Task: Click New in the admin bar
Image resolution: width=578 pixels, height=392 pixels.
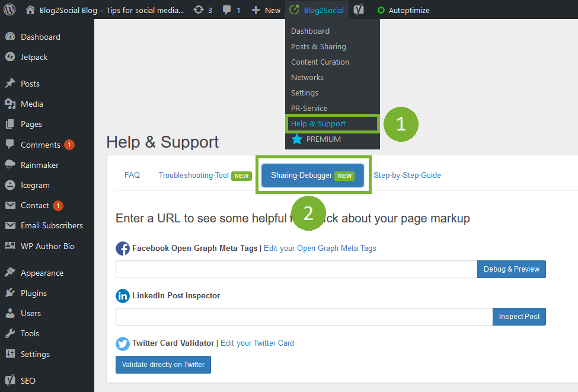Action: [273, 10]
